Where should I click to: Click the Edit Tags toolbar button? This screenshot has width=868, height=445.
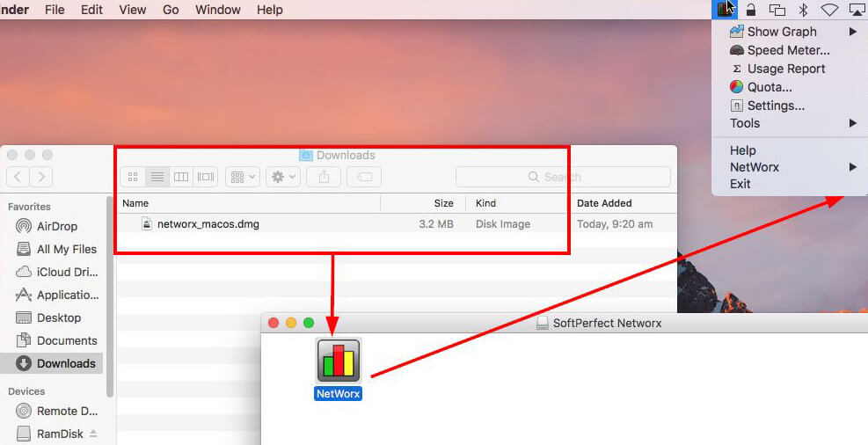tap(364, 177)
